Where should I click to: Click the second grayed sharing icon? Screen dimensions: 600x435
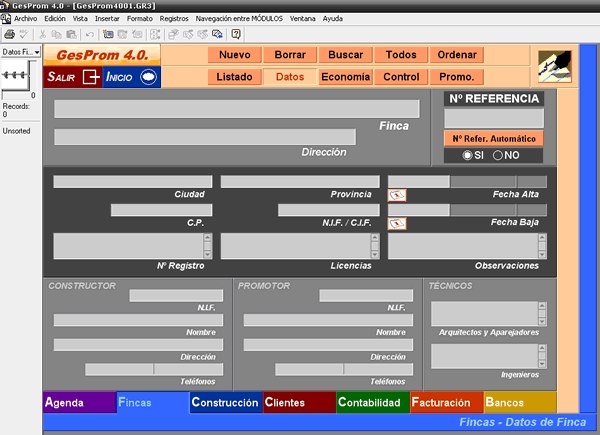coord(202,34)
